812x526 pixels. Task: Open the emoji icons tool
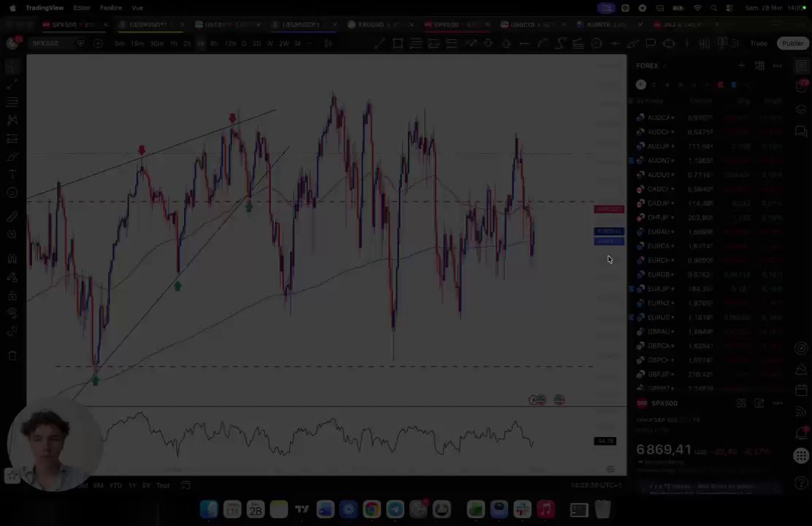tap(12, 193)
